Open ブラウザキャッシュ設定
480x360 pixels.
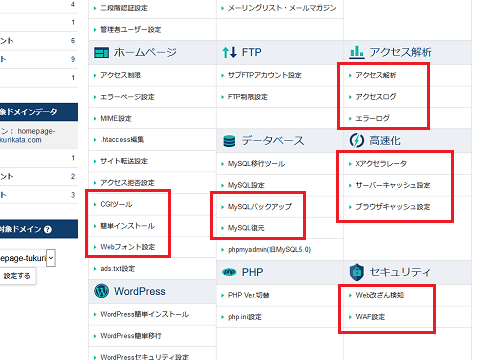pyautogui.click(x=393, y=207)
